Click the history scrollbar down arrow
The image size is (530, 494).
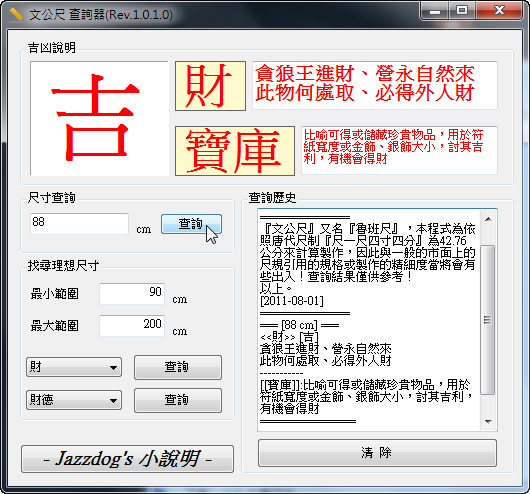tap(488, 421)
